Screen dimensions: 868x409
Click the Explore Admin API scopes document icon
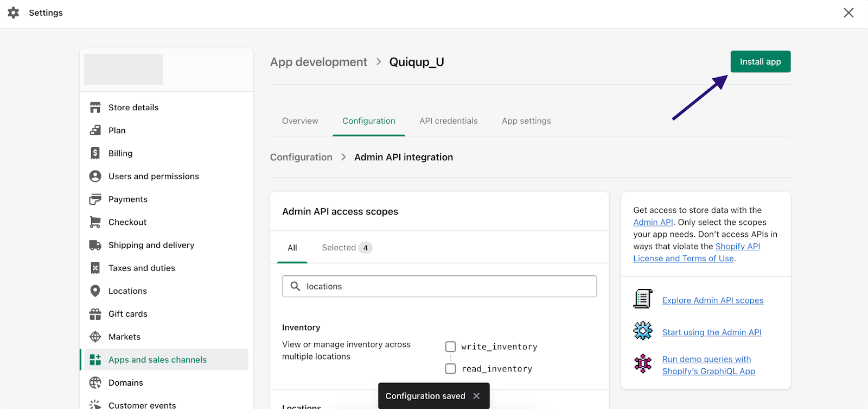[x=643, y=299]
